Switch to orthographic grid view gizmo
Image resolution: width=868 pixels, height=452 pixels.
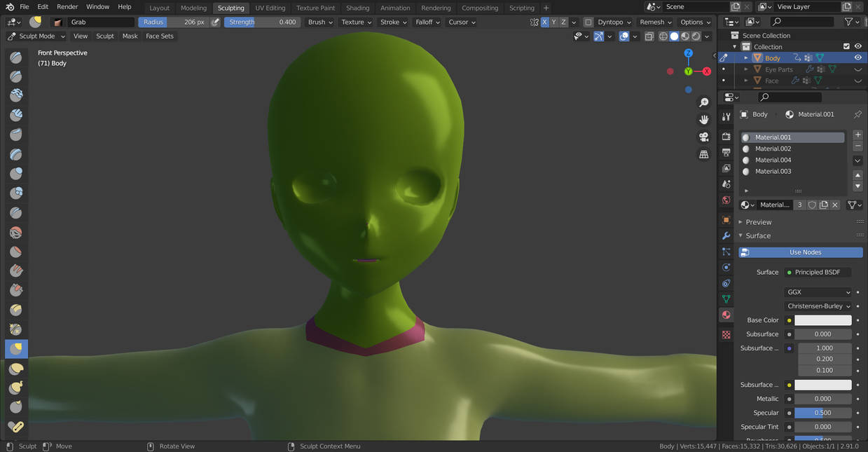coord(704,154)
